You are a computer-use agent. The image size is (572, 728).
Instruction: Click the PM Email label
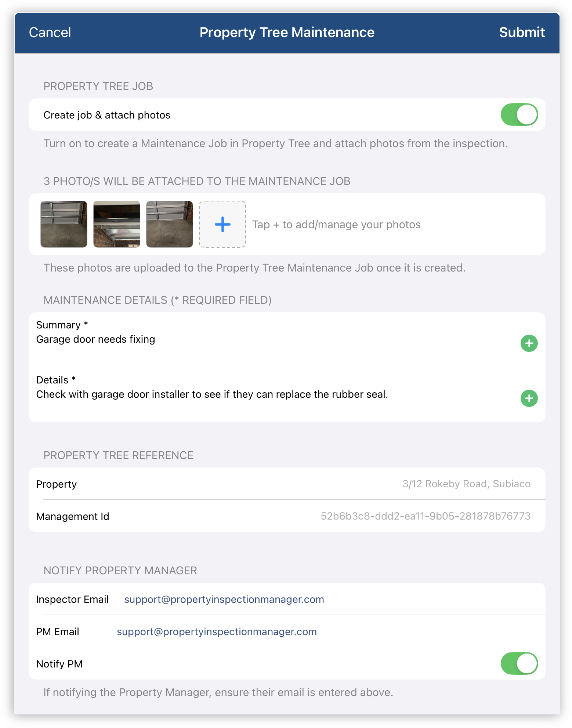click(x=58, y=632)
